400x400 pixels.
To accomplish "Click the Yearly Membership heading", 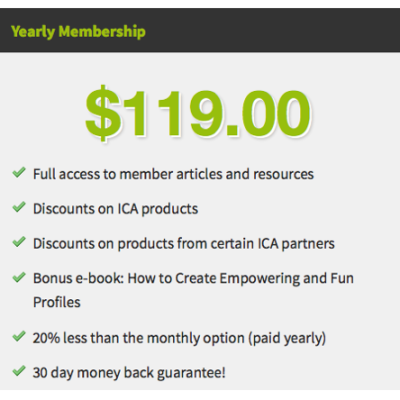I will 78,32.
